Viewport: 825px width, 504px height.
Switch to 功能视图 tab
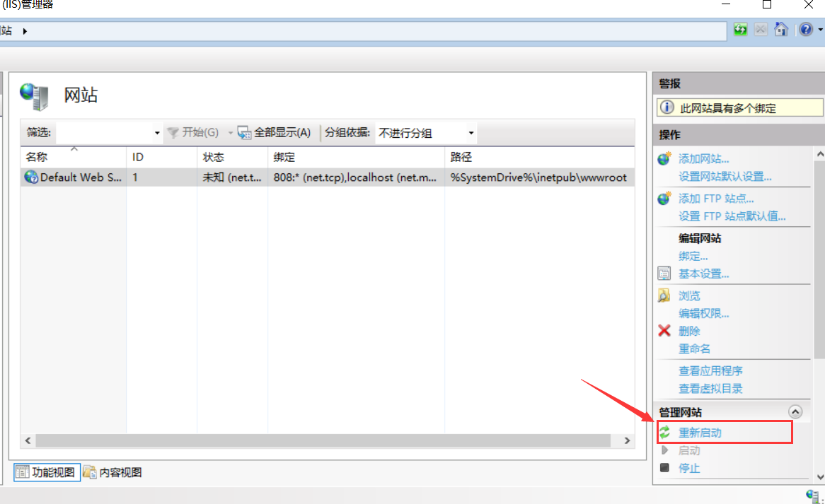coord(47,472)
